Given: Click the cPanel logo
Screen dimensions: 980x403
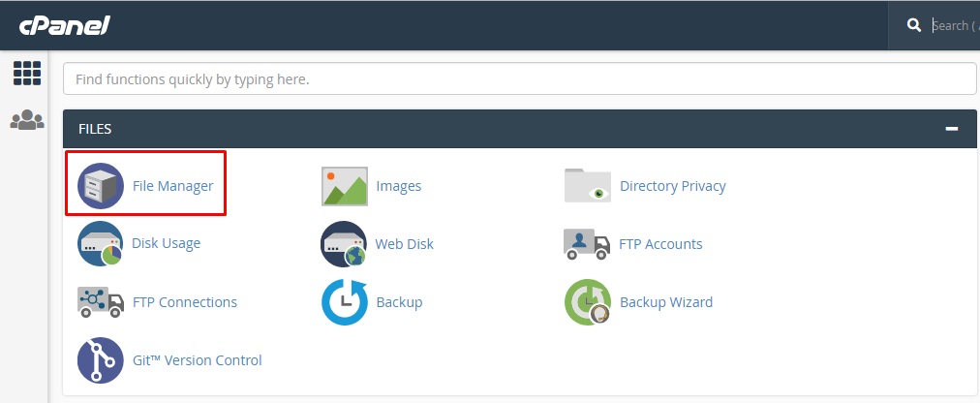Looking at the screenshot, I should tap(64, 26).
